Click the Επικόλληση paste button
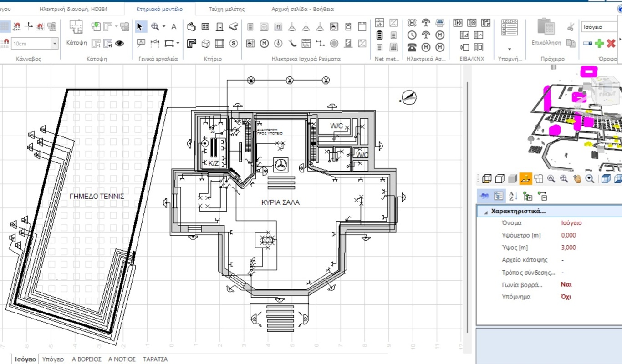The height and width of the screenshot is (364, 622). [546, 33]
